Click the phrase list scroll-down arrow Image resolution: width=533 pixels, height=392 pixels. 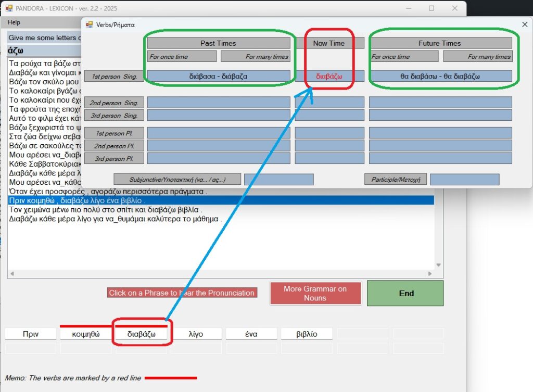click(x=438, y=265)
